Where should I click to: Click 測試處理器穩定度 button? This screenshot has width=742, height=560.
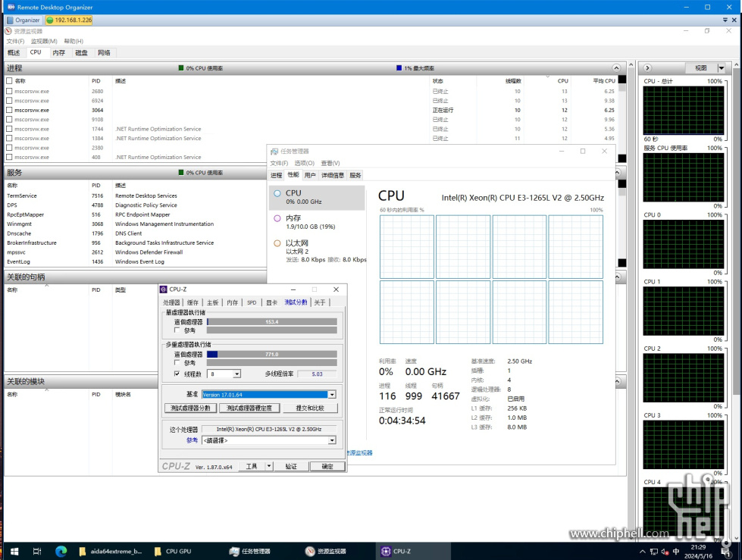click(x=249, y=408)
